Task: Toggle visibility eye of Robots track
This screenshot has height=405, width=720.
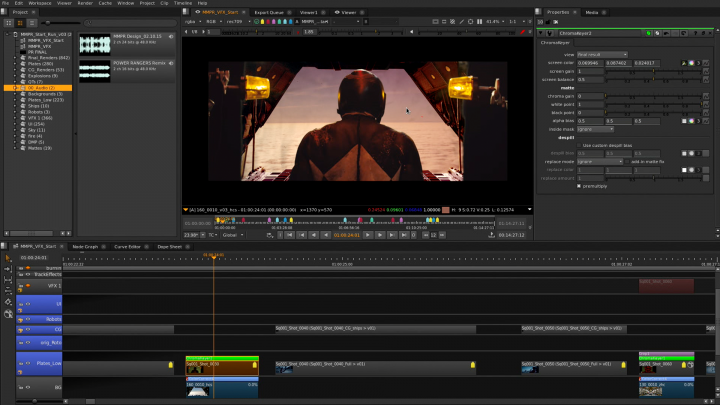Action: click(28, 319)
